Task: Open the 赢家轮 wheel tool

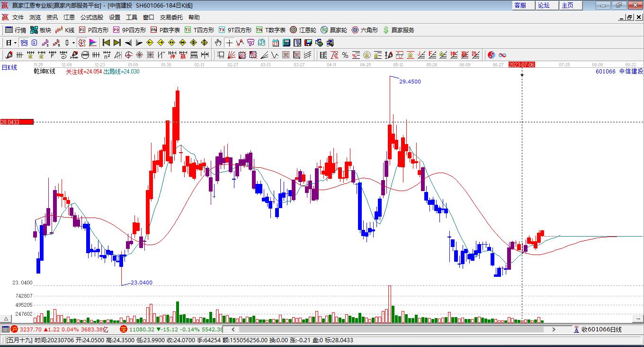Action: click(x=334, y=30)
